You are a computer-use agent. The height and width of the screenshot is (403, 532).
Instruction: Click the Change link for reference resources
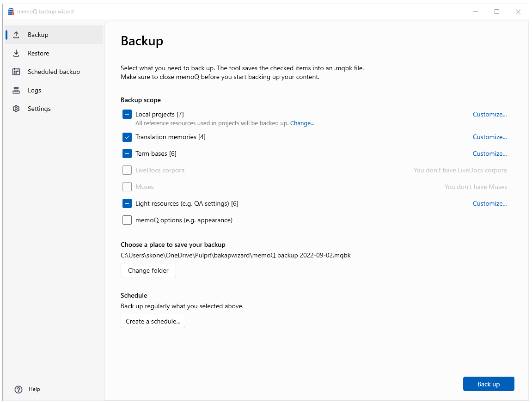pyautogui.click(x=302, y=123)
